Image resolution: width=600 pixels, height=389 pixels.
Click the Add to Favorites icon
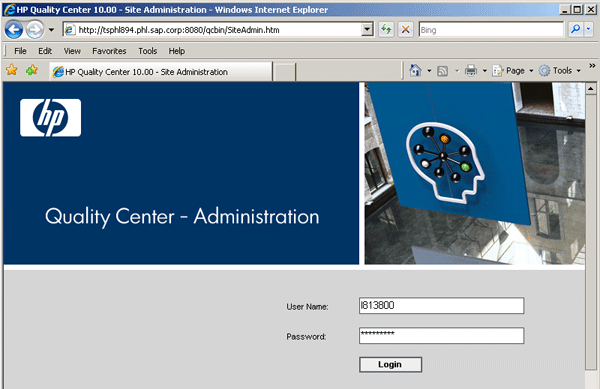tap(32, 70)
